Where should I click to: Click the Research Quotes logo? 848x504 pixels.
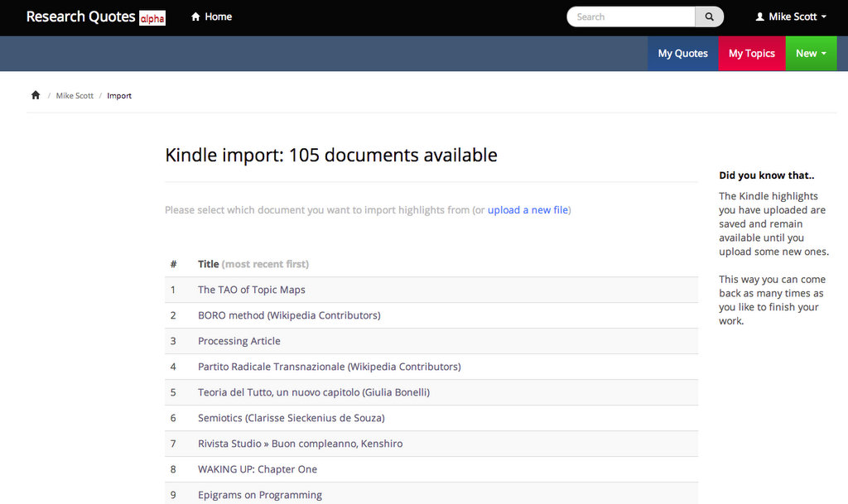pyautogui.click(x=80, y=17)
